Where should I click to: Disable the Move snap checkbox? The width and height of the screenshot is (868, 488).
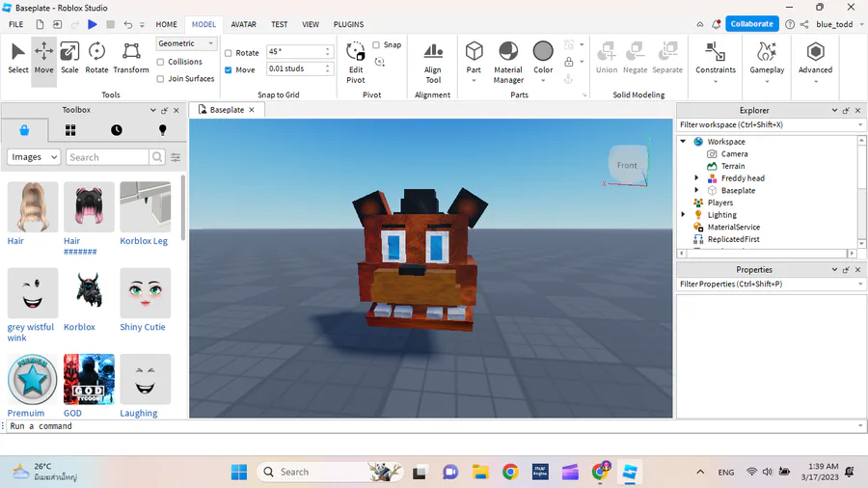click(x=228, y=70)
